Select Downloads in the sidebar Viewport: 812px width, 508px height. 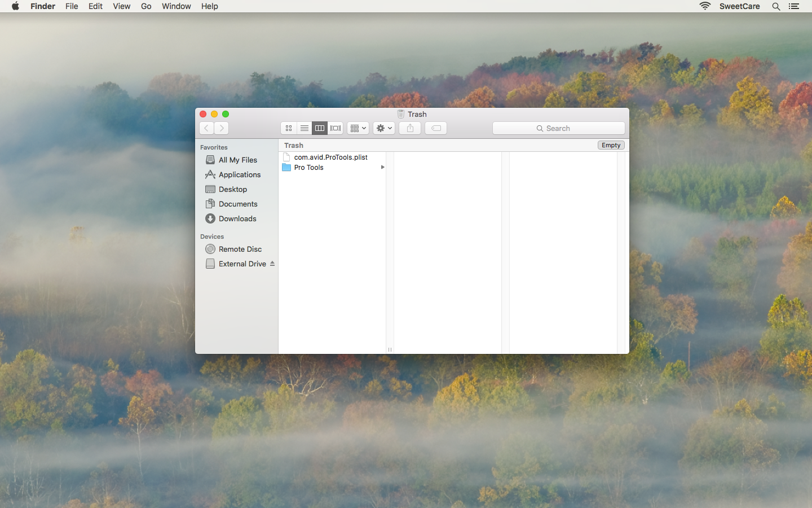tap(237, 218)
